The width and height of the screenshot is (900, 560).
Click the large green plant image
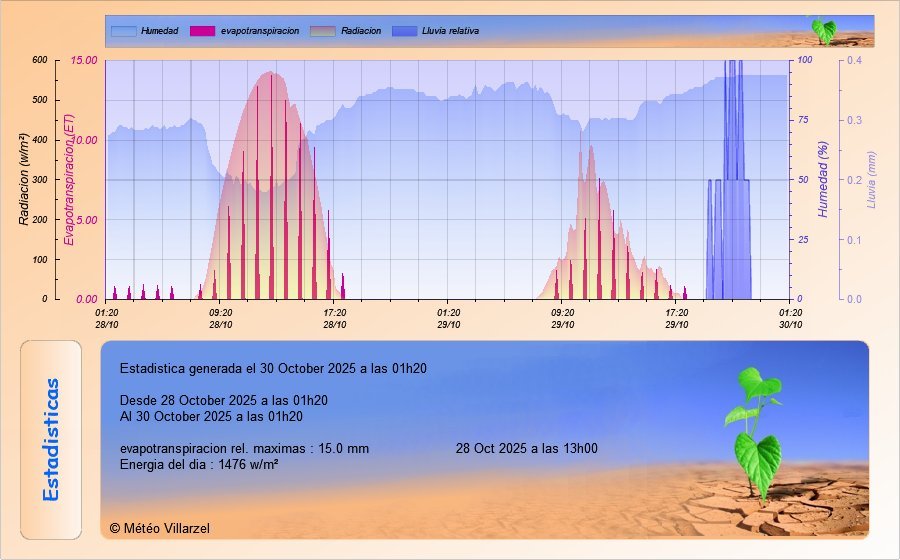pyautogui.click(x=759, y=432)
